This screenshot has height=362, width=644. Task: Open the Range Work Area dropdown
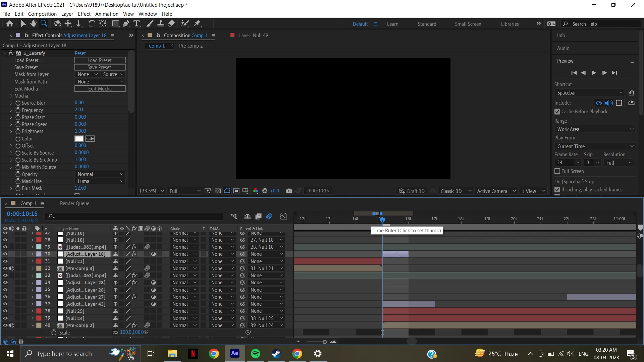point(594,129)
